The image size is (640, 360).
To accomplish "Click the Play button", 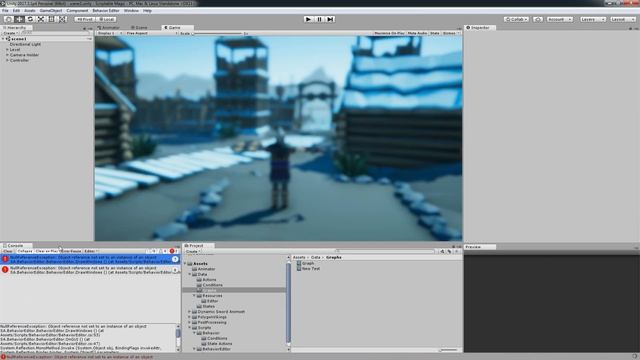I will (x=309, y=19).
